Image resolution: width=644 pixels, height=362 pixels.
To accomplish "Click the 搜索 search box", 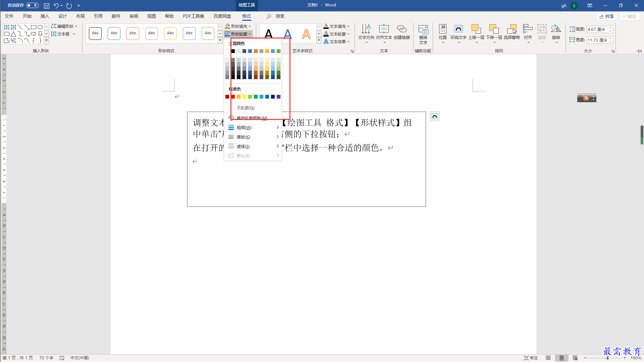I will coord(280,16).
